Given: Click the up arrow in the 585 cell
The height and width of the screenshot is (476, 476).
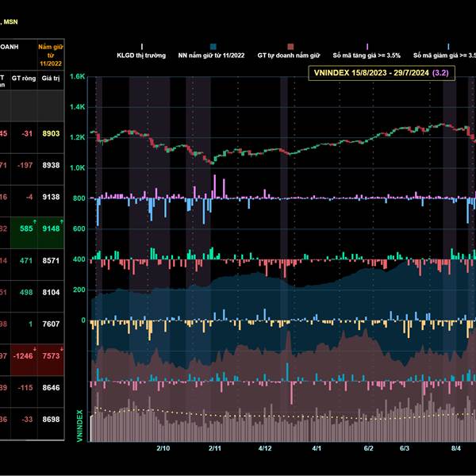Looking at the screenshot, I should (x=34, y=220).
